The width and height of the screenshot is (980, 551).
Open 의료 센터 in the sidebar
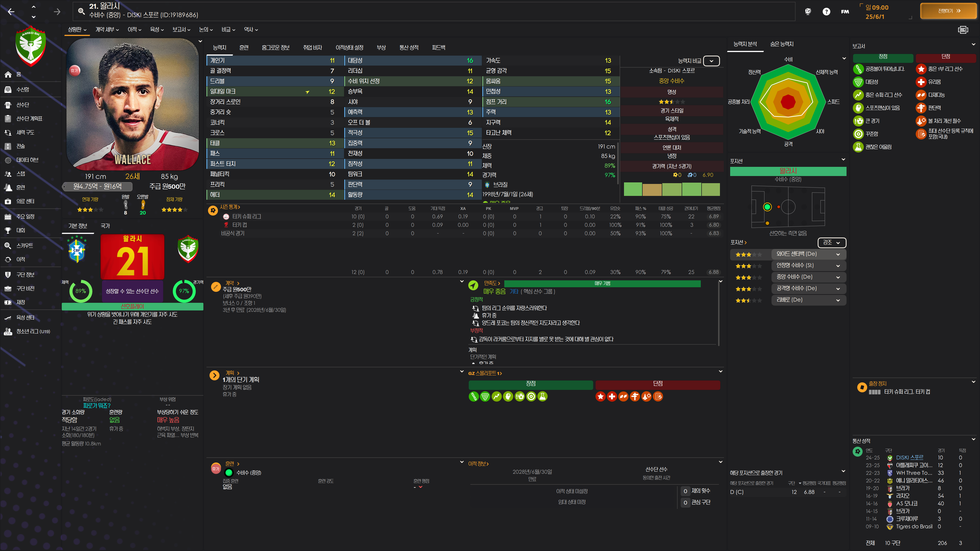click(25, 201)
